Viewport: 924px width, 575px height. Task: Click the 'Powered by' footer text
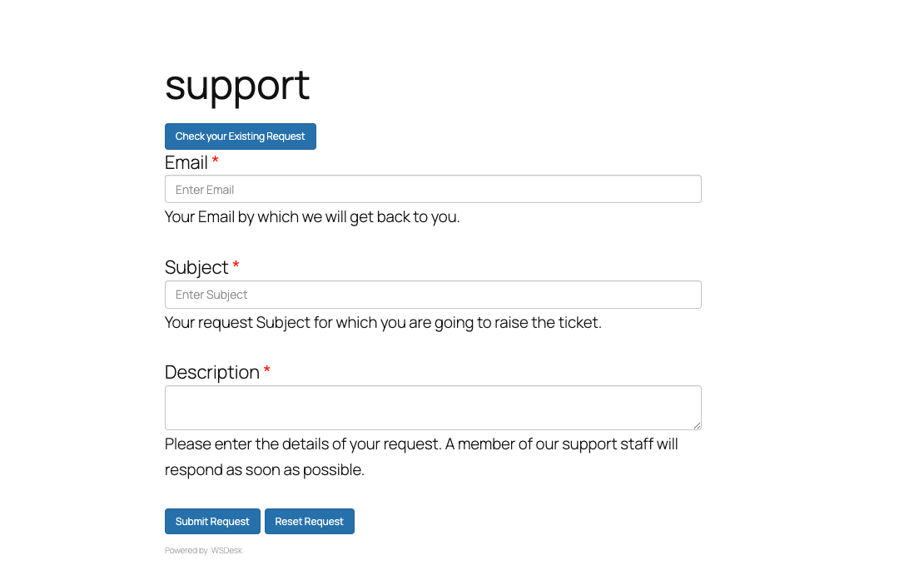186,551
